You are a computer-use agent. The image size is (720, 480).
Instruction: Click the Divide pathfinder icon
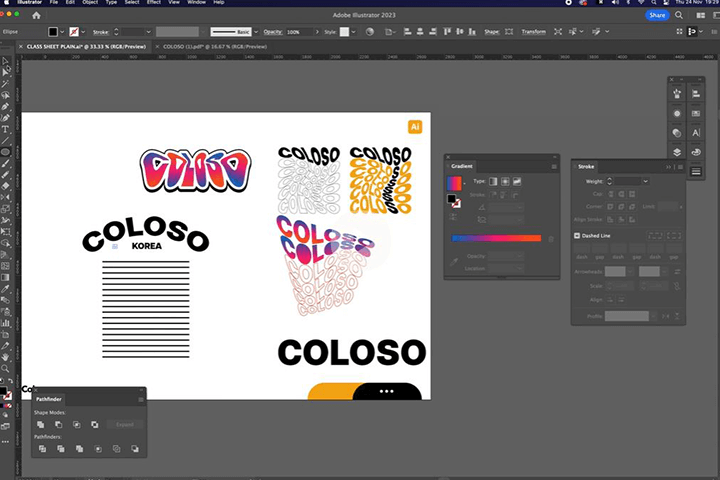coord(42,449)
